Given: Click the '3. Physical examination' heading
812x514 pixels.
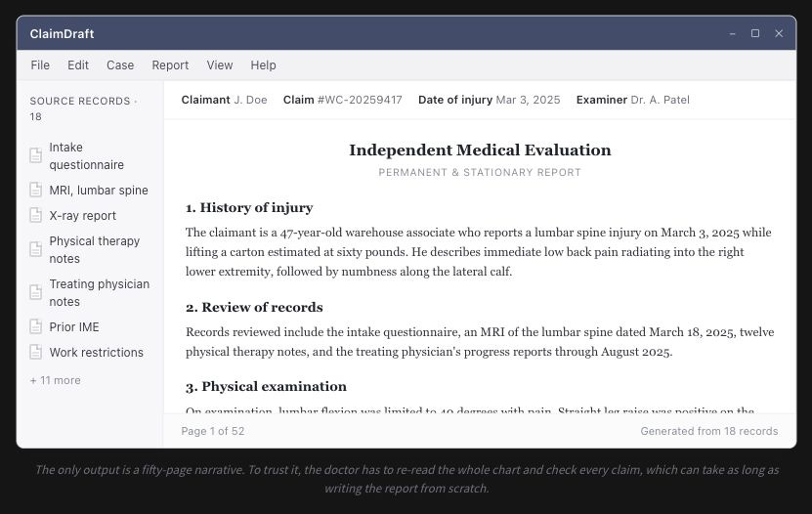Looking at the screenshot, I should pyautogui.click(x=266, y=387).
